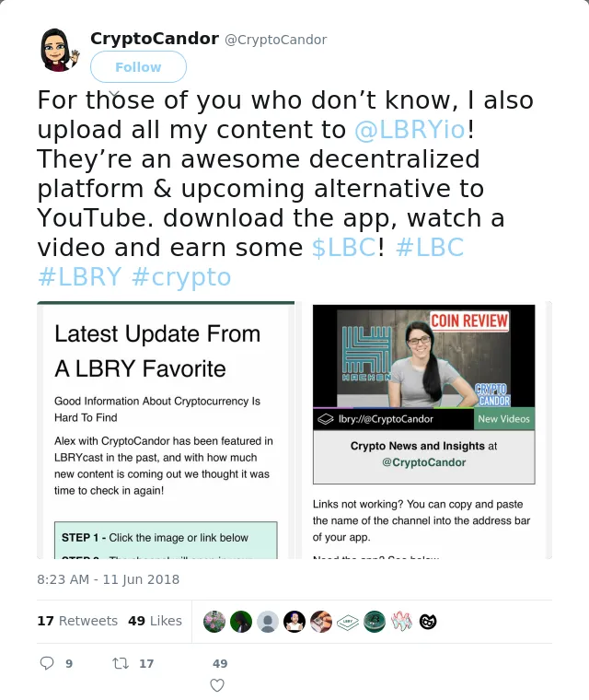589x700 pixels.
Task: View the 49 Likes list
Action: 155,621
